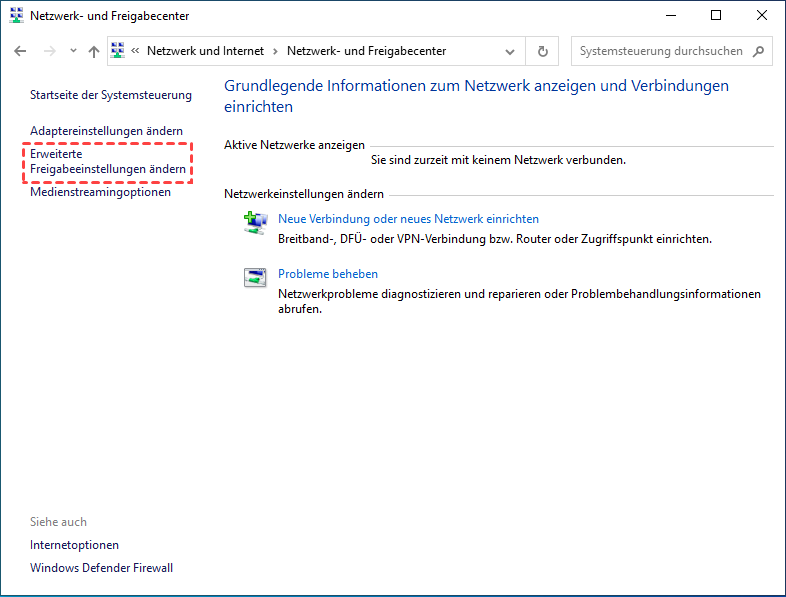Show hidden breadcrumb levels via double chevron

tap(135, 51)
